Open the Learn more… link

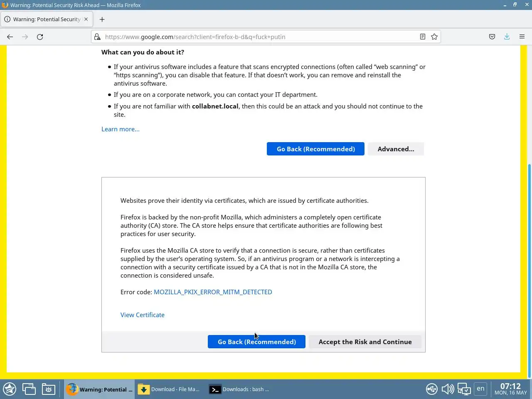121,129
